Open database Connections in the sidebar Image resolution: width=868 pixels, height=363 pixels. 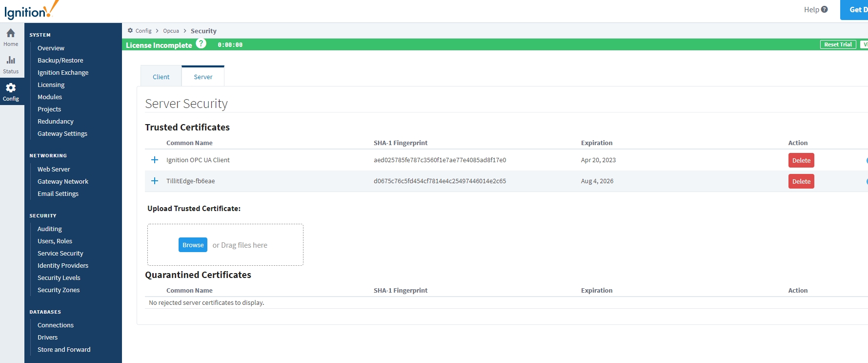click(56, 325)
